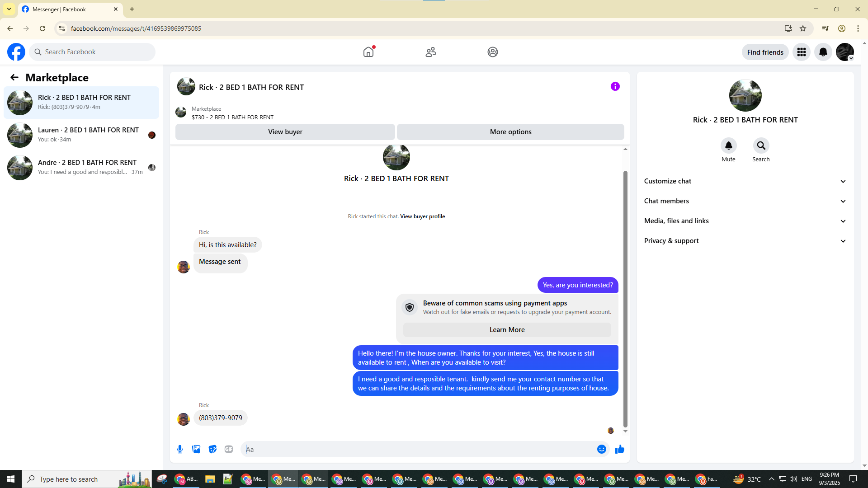Open a new browser tab
This screenshot has width=868, height=488.
132,9
